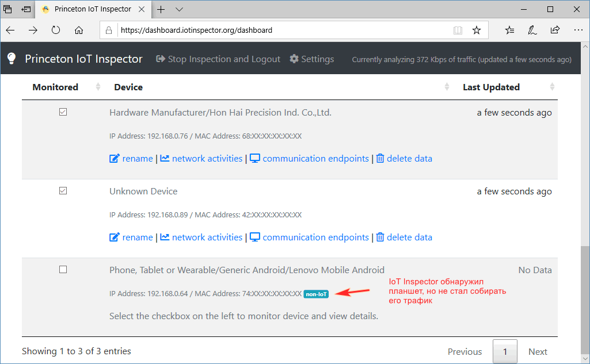Select the Lenovo Mobile Android device name
The image size is (590, 364).
click(247, 270)
